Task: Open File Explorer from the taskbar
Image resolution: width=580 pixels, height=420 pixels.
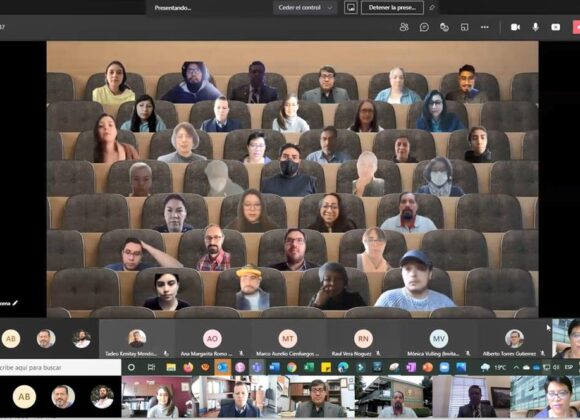Action: [x=171, y=367]
